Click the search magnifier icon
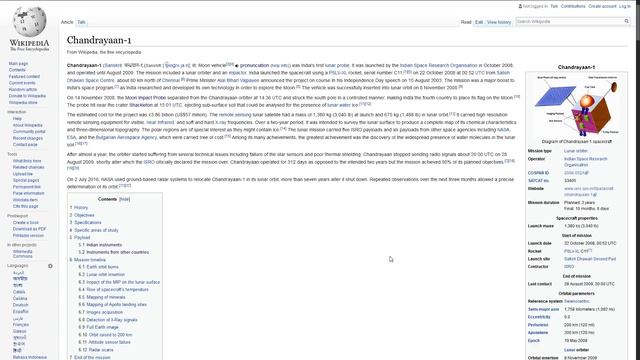The width and height of the screenshot is (640, 360). pos(627,21)
